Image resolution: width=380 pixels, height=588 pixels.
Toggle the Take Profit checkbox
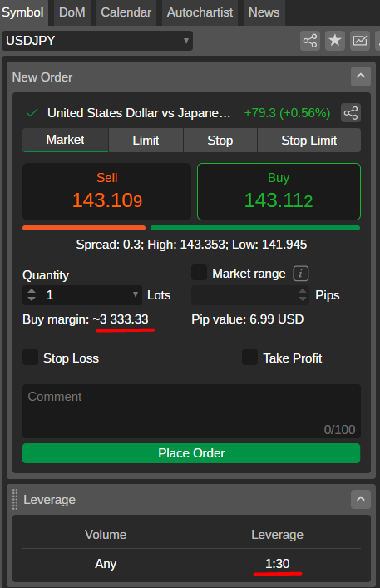tap(249, 358)
